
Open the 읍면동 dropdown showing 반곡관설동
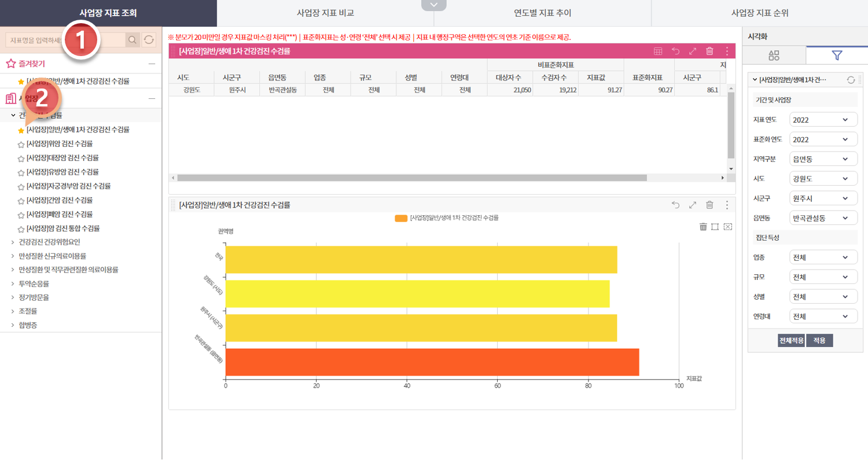coord(823,218)
